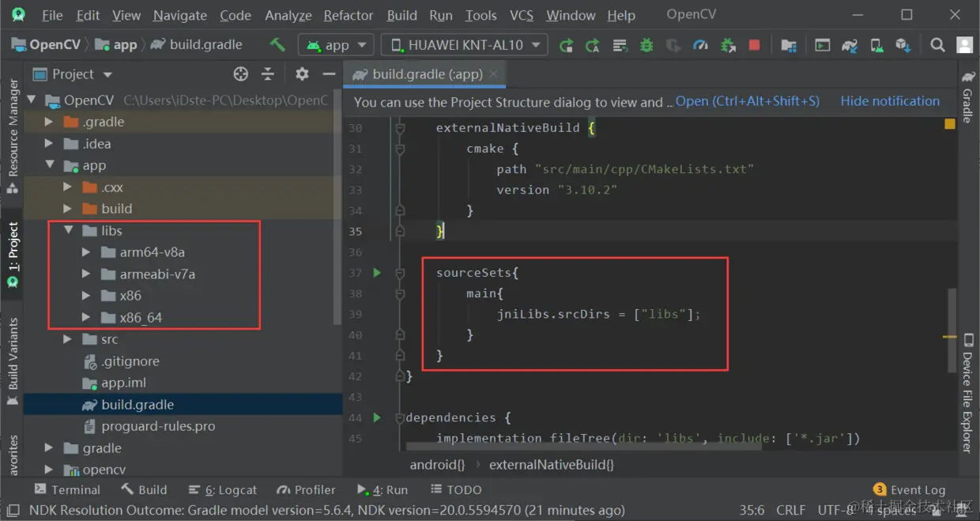Screen dimensions: 980x521
Task: Expand the arm64-v8a folder
Action: click(87, 252)
